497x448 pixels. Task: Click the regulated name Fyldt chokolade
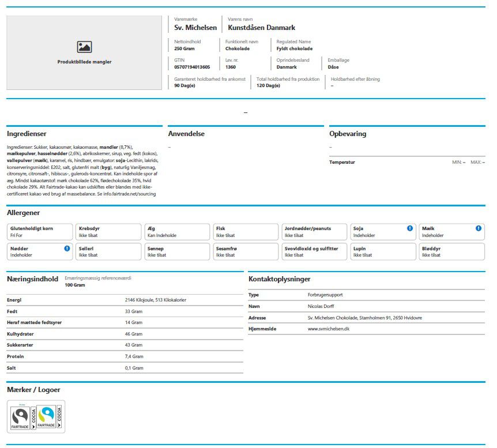click(295, 48)
